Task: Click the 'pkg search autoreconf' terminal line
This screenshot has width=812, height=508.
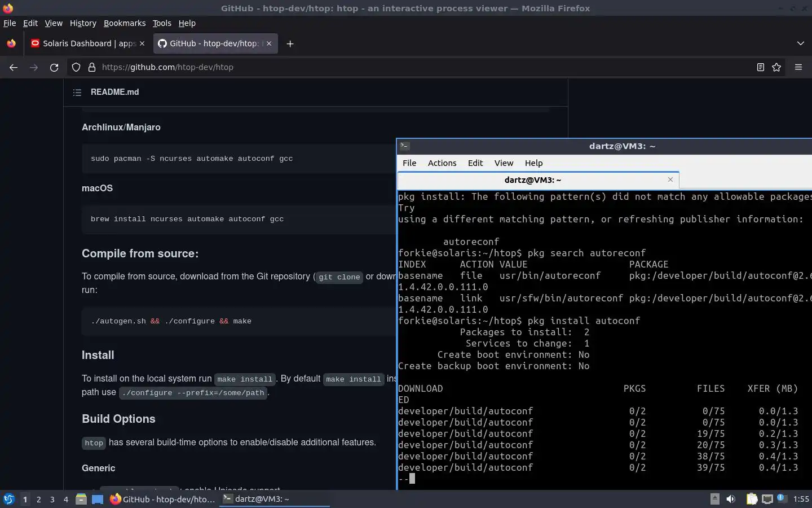Action: (x=522, y=253)
